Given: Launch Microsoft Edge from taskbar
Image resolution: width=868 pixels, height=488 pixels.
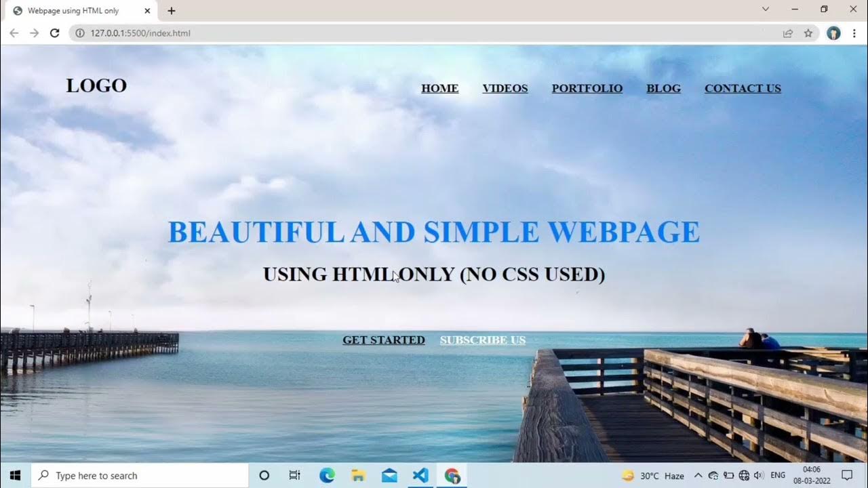Looking at the screenshot, I should click(x=327, y=476).
